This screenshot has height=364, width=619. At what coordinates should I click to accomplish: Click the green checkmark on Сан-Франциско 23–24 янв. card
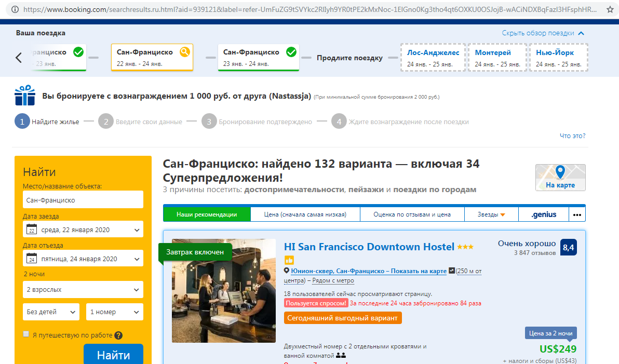(x=291, y=52)
